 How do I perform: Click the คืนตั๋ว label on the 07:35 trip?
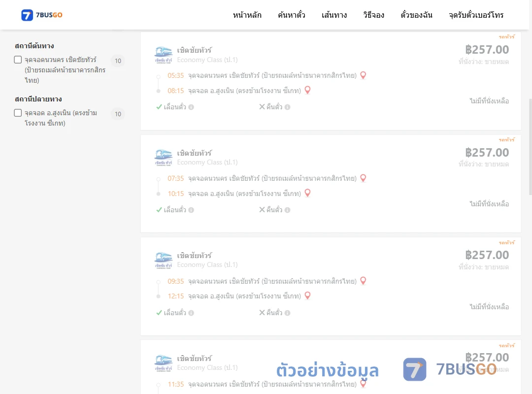tap(274, 210)
